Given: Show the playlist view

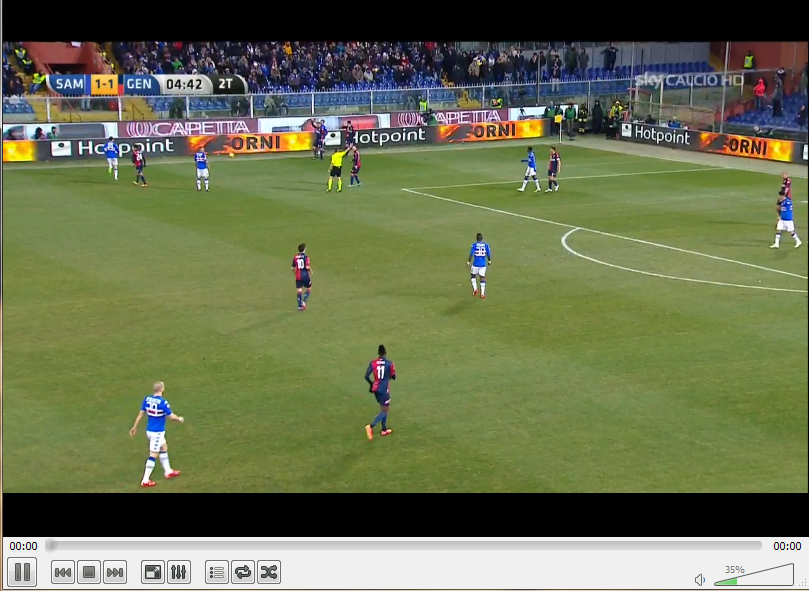Looking at the screenshot, I should (215, 572).
